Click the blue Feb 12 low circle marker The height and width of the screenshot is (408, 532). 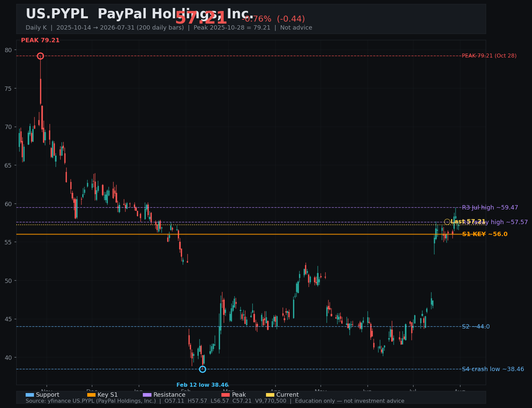pos(202,369)
